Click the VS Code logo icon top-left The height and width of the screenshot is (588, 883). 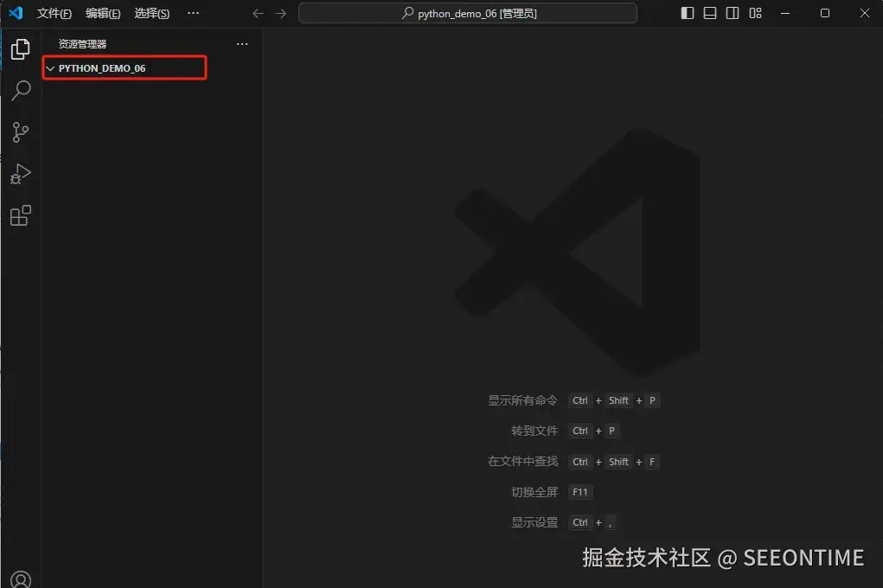coord(14,13)
